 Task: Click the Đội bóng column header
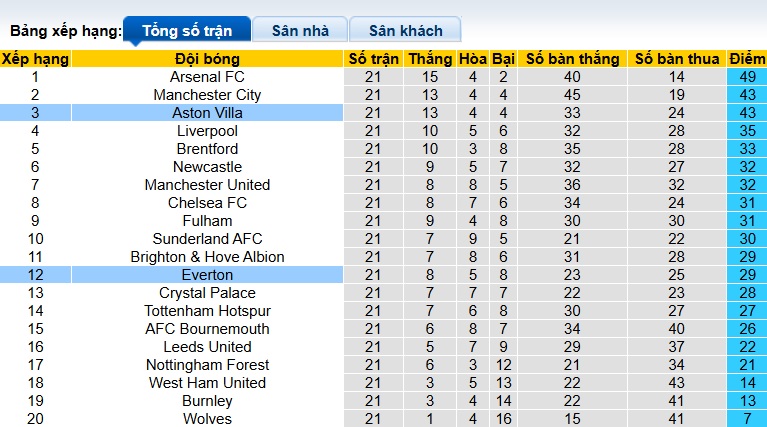click(207, 59)
